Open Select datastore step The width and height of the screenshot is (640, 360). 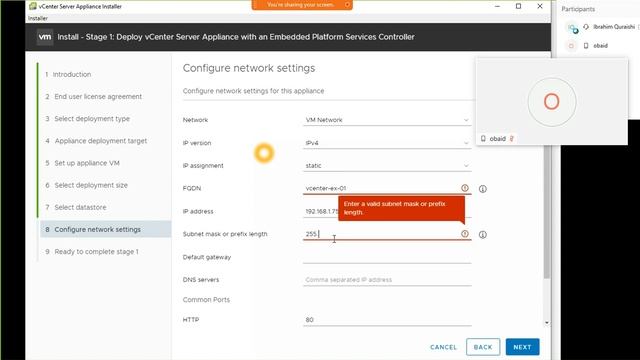click(x=76, y=207)
